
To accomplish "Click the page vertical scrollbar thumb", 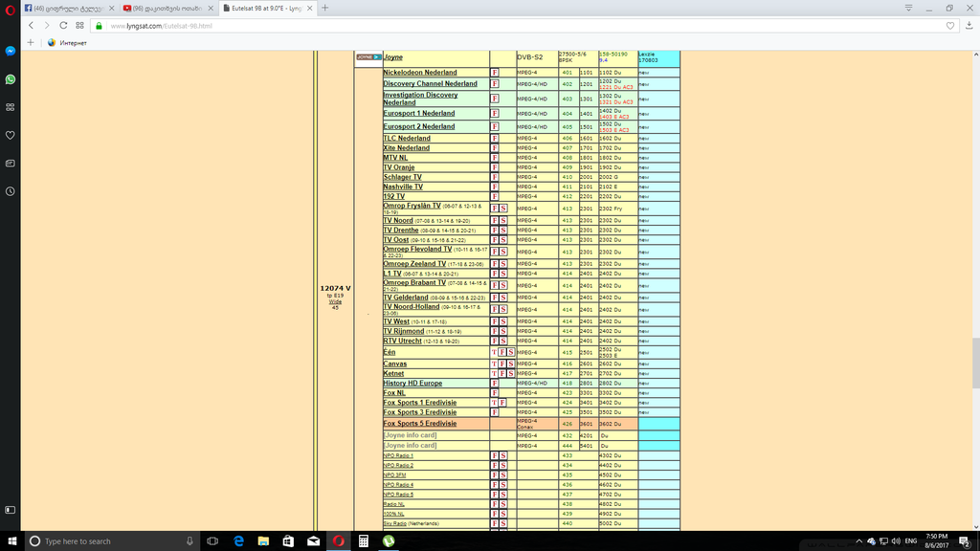I will point(975,363).
